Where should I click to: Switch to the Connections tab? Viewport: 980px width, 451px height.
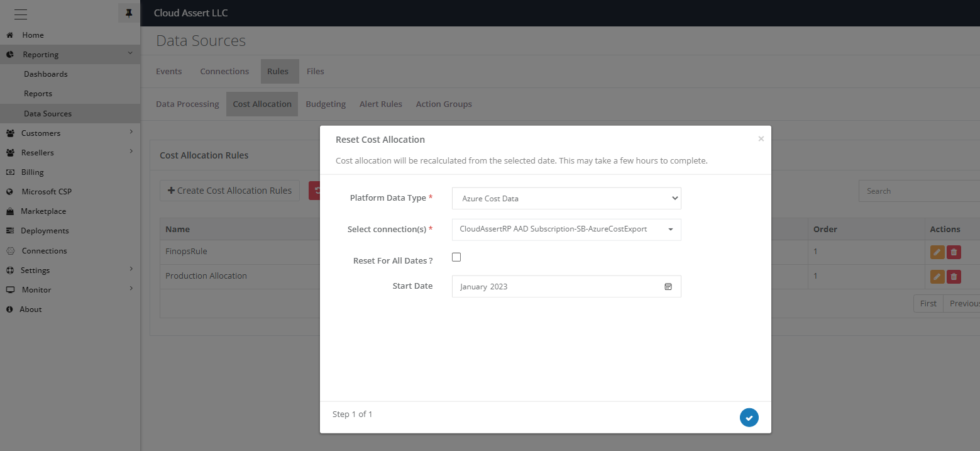224,71
